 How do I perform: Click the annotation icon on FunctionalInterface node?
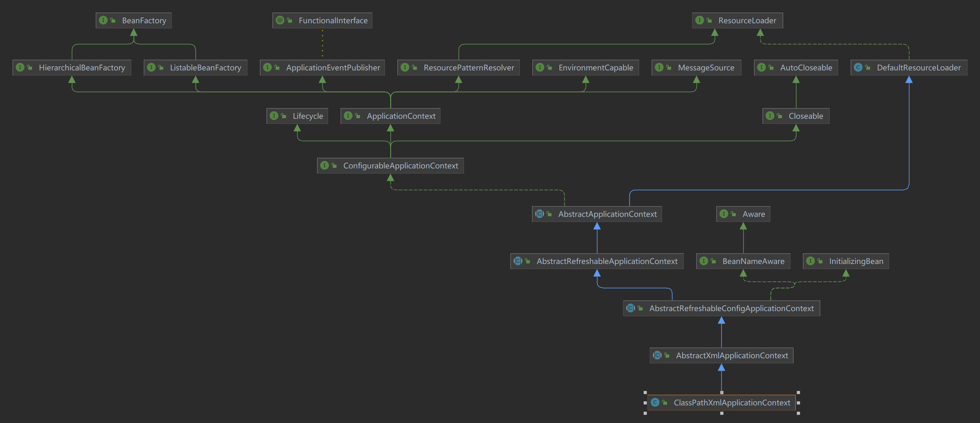pos(280,20)
